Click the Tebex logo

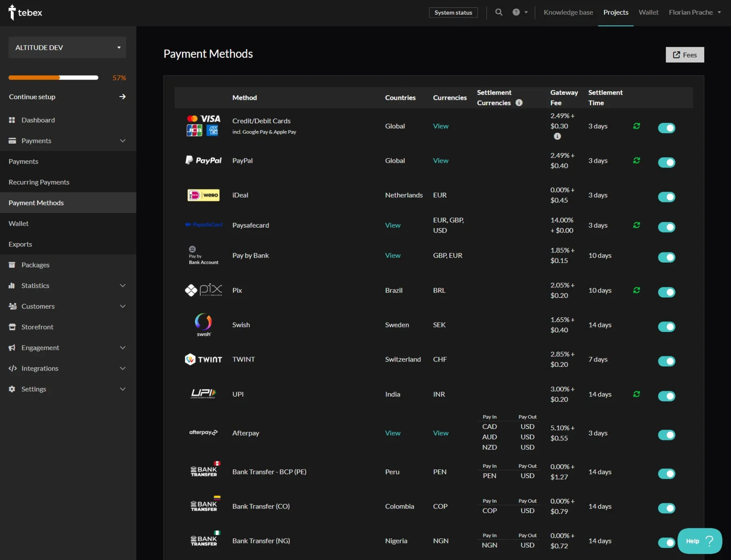25,12
